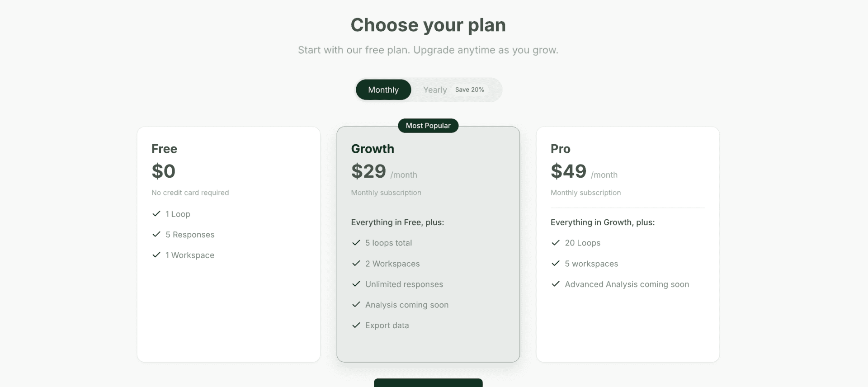Select Monthly billing option

tap(383, 90)
